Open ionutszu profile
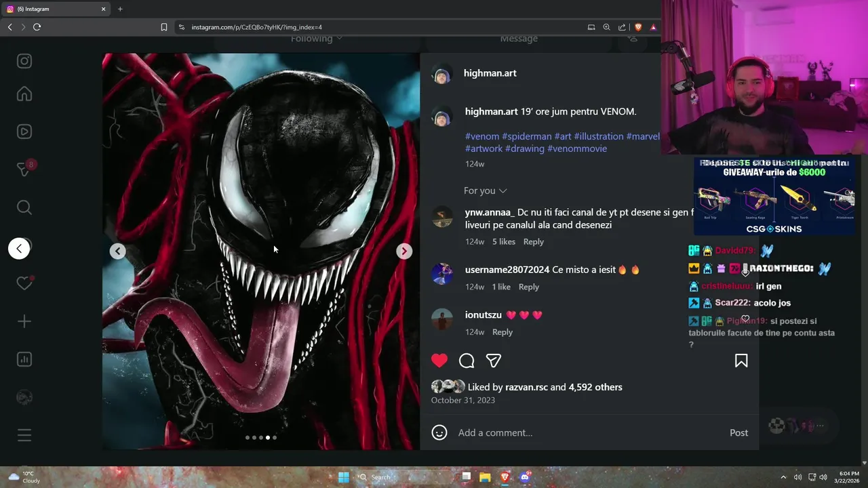This screenshot has width=868, height=488. click(484, 315)
